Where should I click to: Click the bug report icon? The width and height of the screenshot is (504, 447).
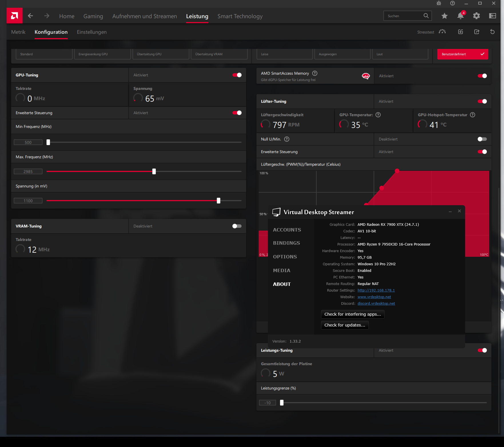(x=439, y=3)
